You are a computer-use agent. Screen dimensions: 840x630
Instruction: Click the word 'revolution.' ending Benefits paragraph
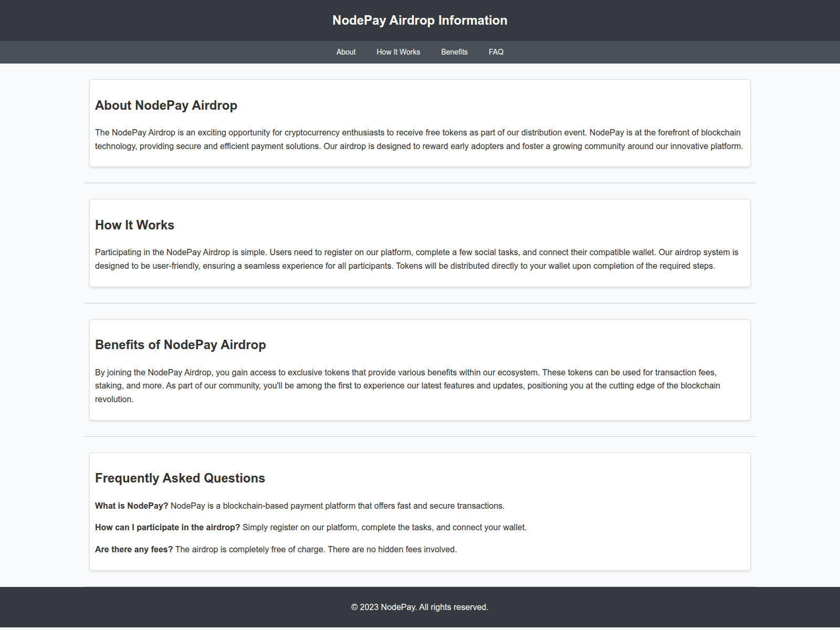tap(114, 400)
